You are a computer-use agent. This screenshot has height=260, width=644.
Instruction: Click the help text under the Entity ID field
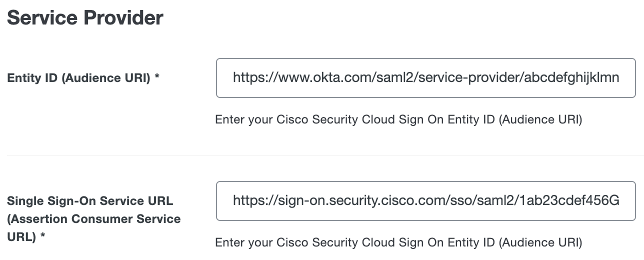pos(398,120)
